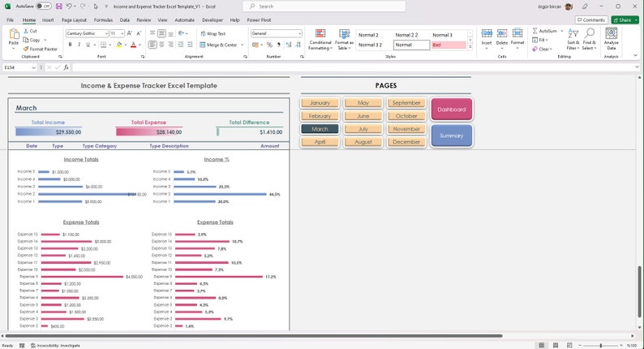
Task: Open Analyze Data icon
Action: pyautogui.click(x=611, y=38)
